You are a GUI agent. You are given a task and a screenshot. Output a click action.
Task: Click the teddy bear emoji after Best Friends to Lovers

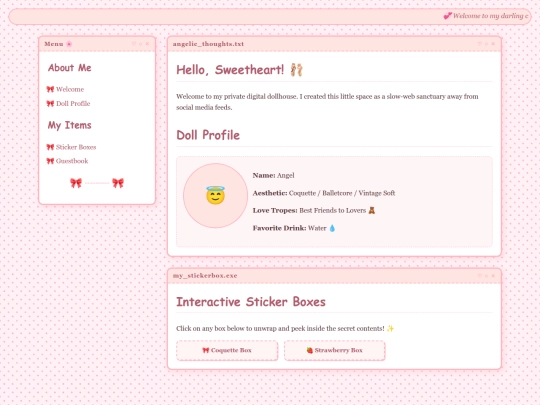click(x=372, y=210)
